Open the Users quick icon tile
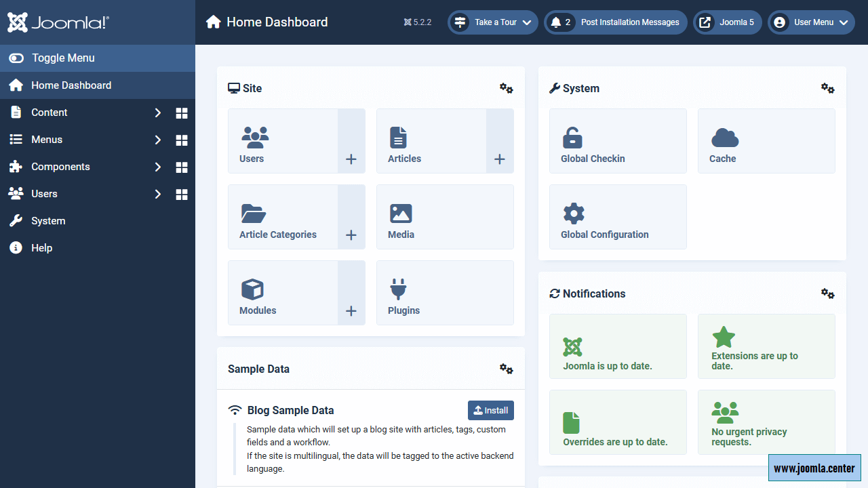Screen dimensions: 868x488 tap(283, 141)
